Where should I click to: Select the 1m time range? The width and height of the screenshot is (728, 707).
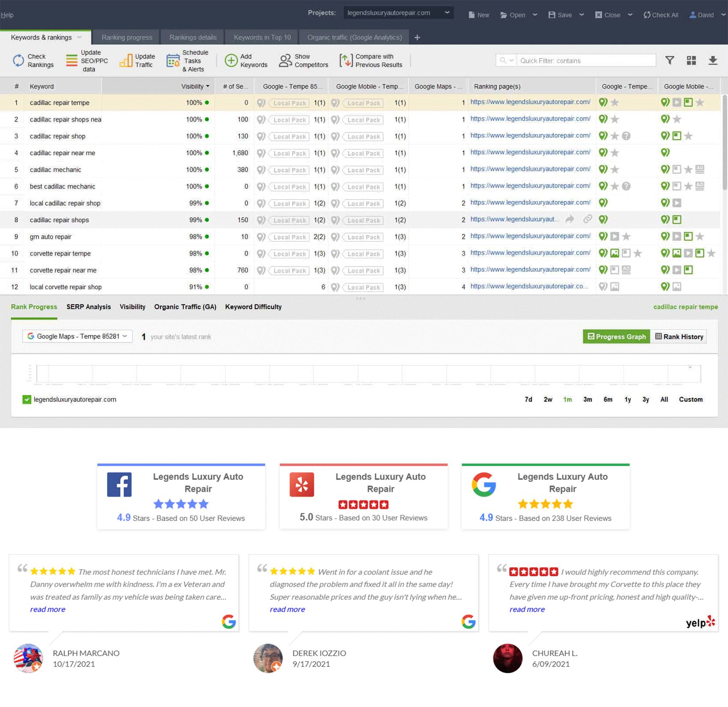point(567,399)
